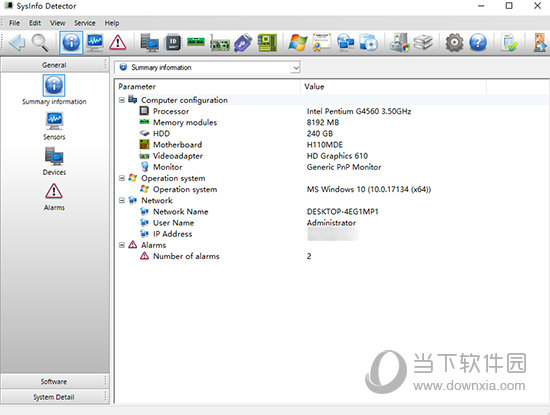This screenshot has height=415, width=550.
Task: Collapse the Operation system group node
Action: (122, 178)
